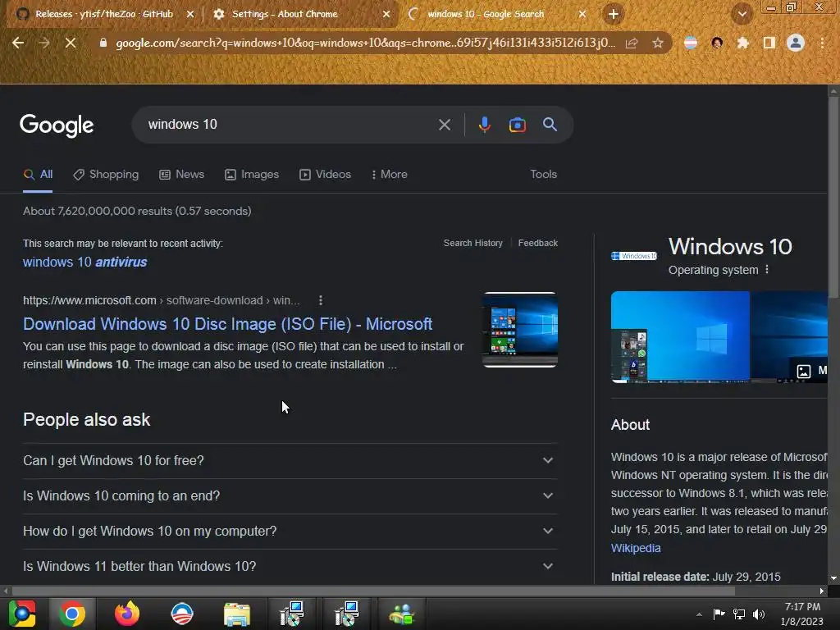Clear the search box with the X icon
This screenshot has height=630, width=840.
pyautogui.click(x=444, y=125)
